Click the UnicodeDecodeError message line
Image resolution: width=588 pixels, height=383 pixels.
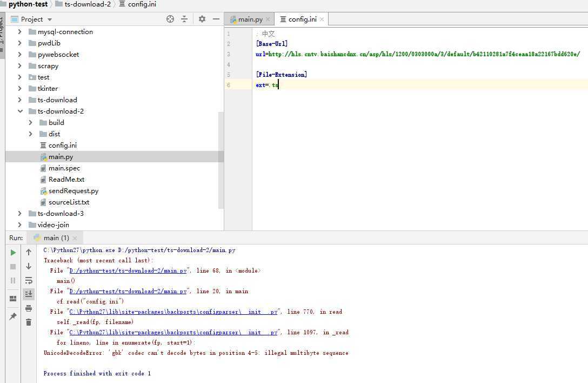click(x=196, y=353)
